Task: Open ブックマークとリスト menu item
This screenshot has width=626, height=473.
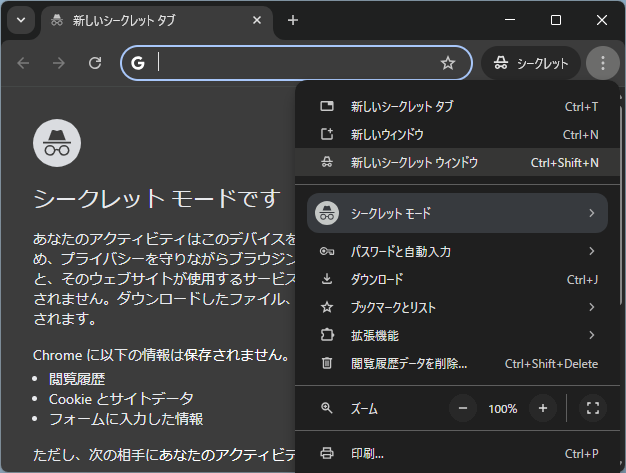Action: [457, 307]
